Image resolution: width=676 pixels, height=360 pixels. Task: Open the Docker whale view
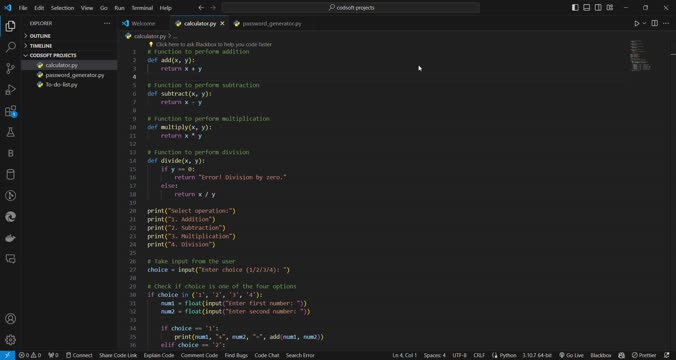coord(10,238)
